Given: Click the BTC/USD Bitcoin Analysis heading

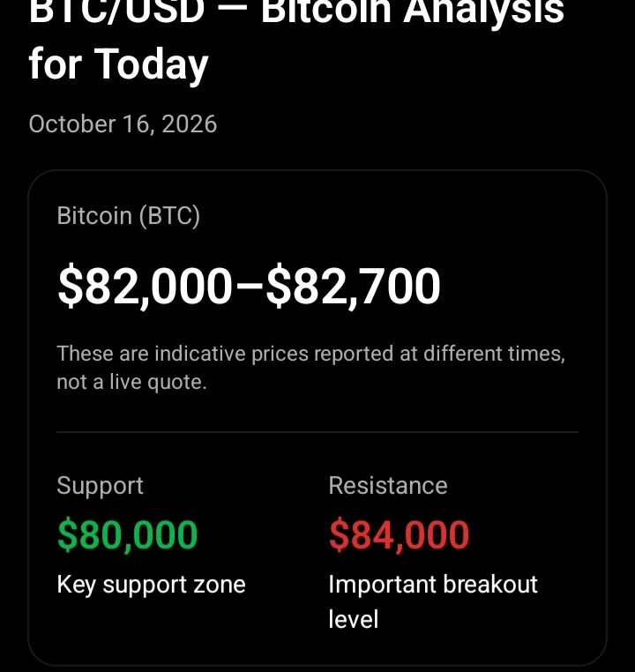Looking at the screenshot, I should (296, 40).
